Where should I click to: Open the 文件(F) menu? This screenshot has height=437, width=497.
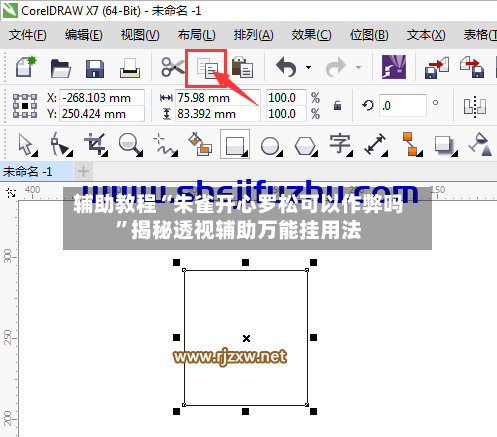27,35
